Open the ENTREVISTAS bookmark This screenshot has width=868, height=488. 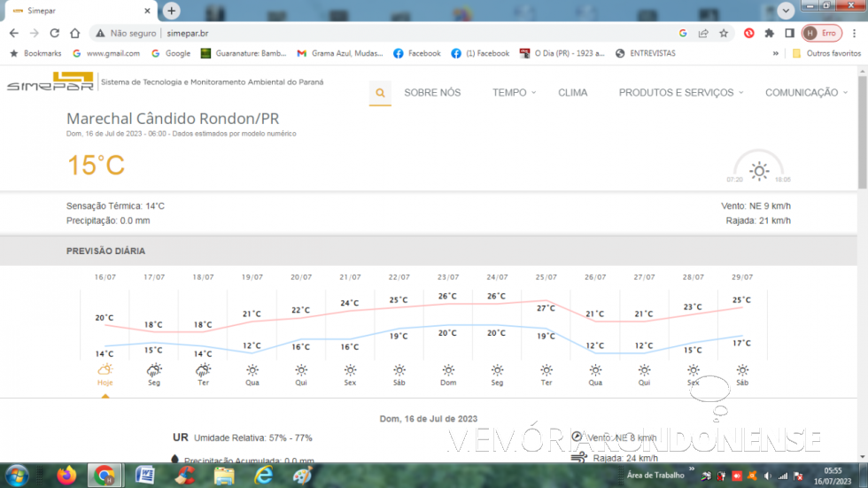646,53
